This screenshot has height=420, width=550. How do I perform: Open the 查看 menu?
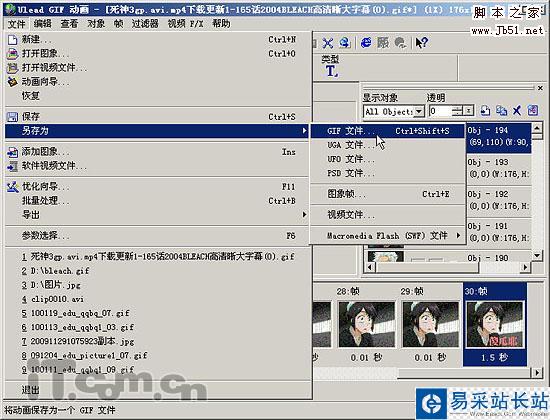69,24
